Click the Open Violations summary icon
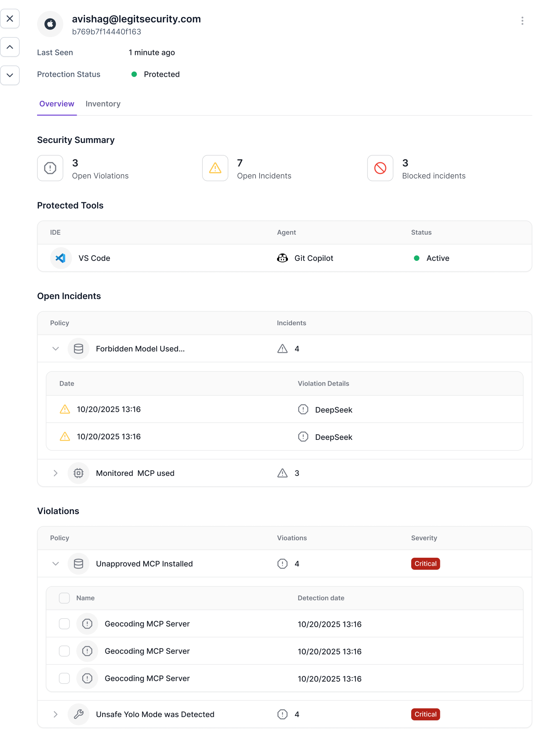The image size is (541, 756). pos(50,168)
